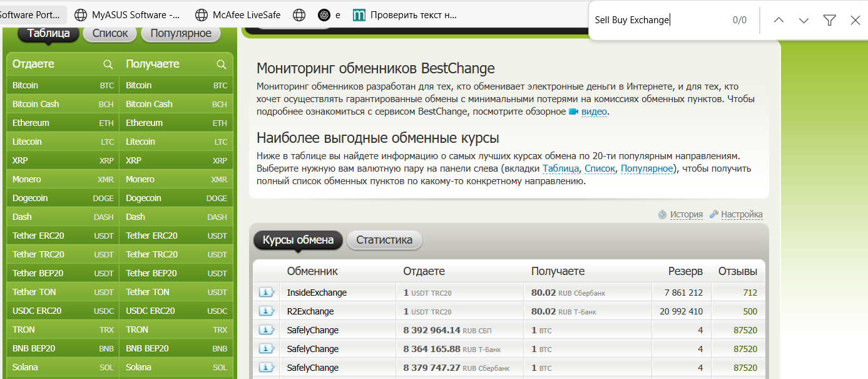Open the Настройка link
The image size is (868, 379).
(x=742, y=214)
